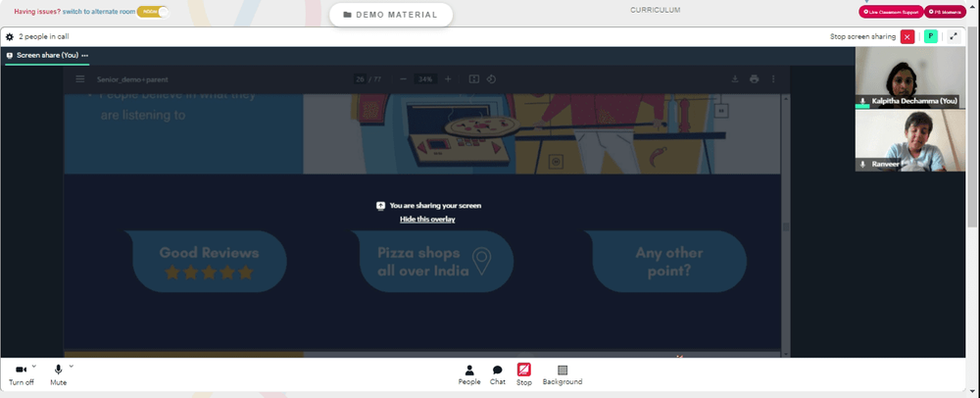Open call settings gear icon

tap(10, 37)
